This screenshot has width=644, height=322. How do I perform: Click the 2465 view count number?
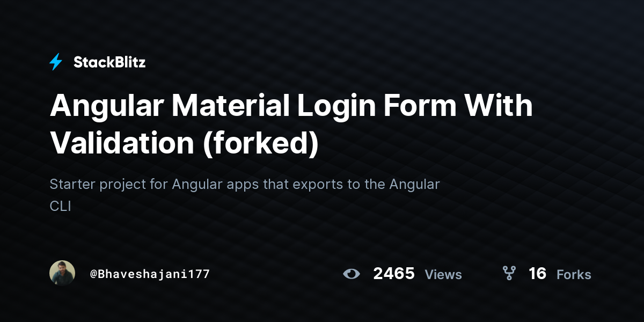coord(394,274)
